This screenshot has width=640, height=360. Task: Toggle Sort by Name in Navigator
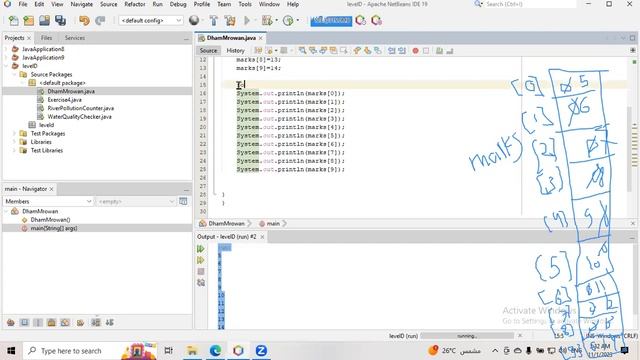(96, 322)
